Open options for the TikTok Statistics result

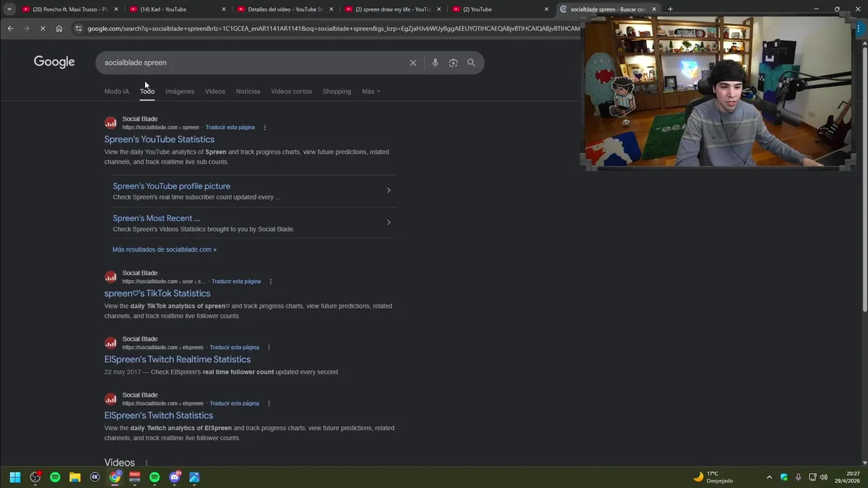[271, 281]
